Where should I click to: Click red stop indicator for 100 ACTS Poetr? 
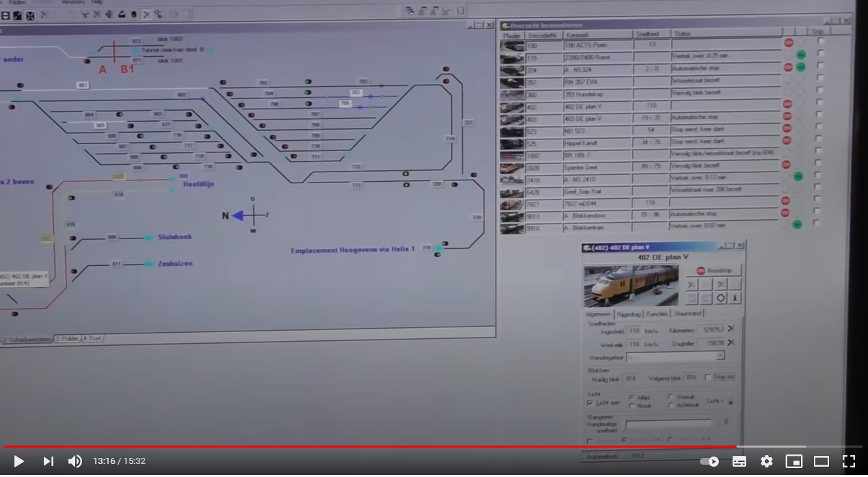(x=789, y=42)
